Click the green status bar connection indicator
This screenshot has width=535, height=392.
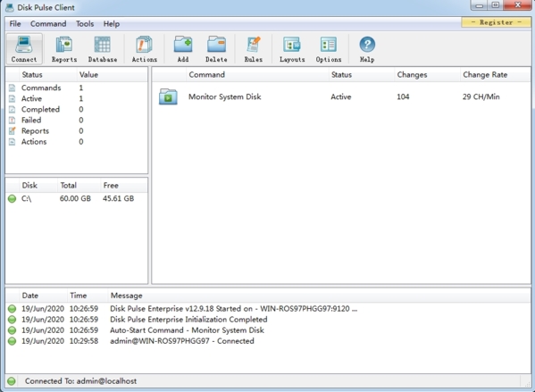point(12,381)
